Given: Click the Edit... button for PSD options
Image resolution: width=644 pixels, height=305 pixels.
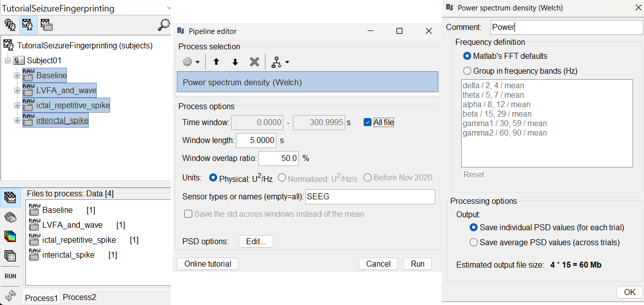Looking at the screenshot, I should [256, 242].
